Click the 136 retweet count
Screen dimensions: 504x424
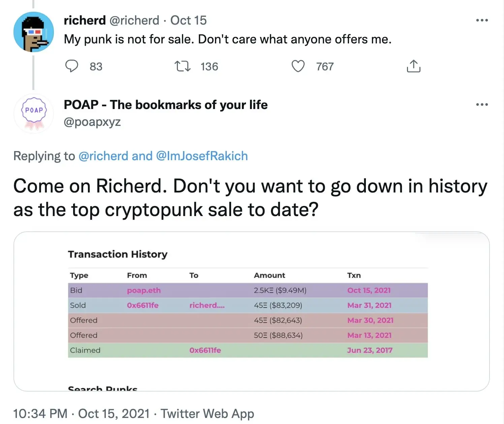pos(209,67)
